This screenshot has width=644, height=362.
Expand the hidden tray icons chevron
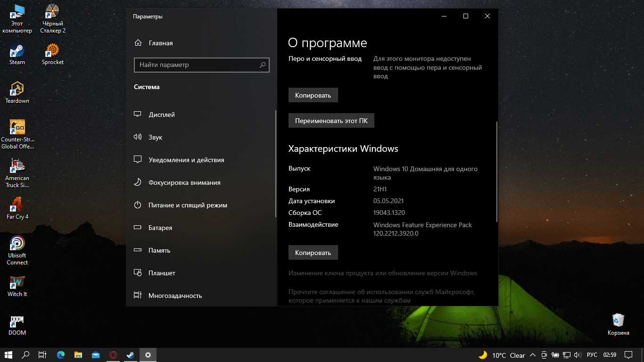533,355
